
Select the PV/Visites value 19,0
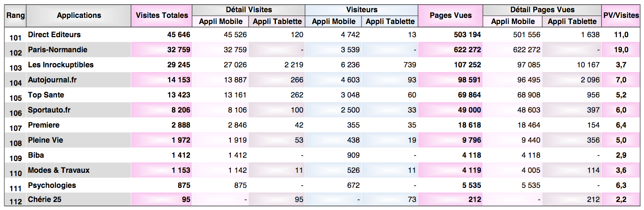coord(621,50)
